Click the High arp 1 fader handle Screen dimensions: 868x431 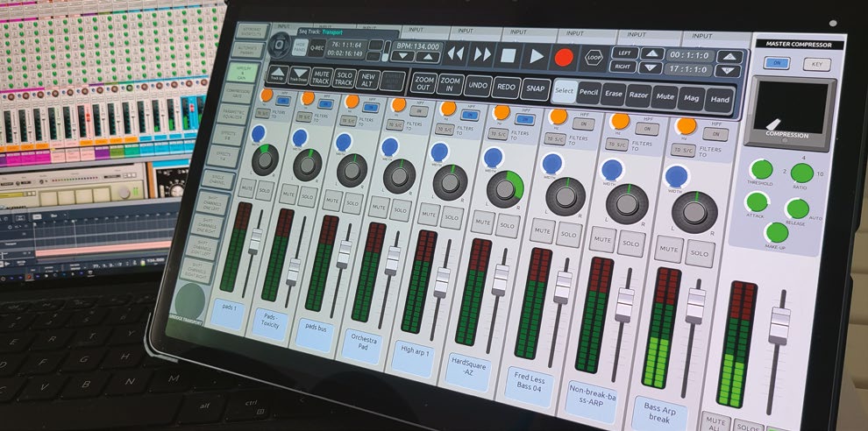pos(442,283)
